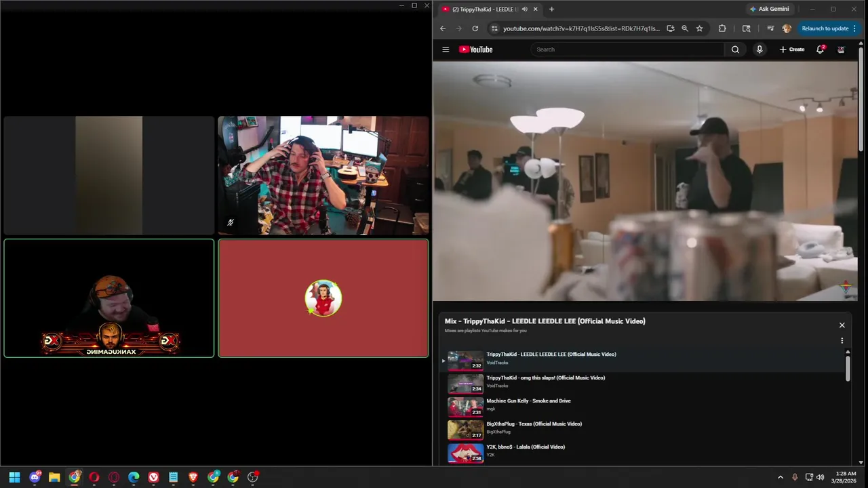Focus the YouTube Search field
This screenshot has width=868, height=488.
[x=628, y=49]
